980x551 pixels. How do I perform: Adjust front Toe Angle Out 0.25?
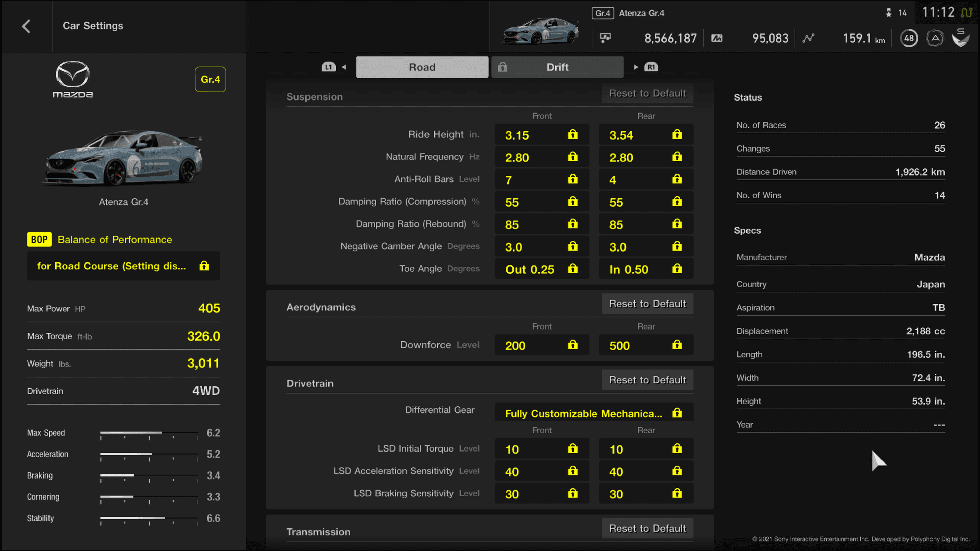click(542, 269)
